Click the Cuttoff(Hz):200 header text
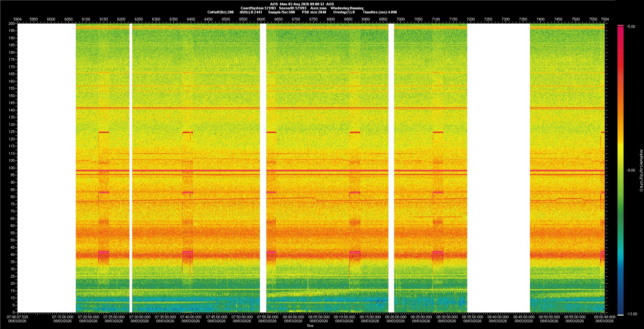The width and height of the screenshot is (644, 329). pos(221,12)
